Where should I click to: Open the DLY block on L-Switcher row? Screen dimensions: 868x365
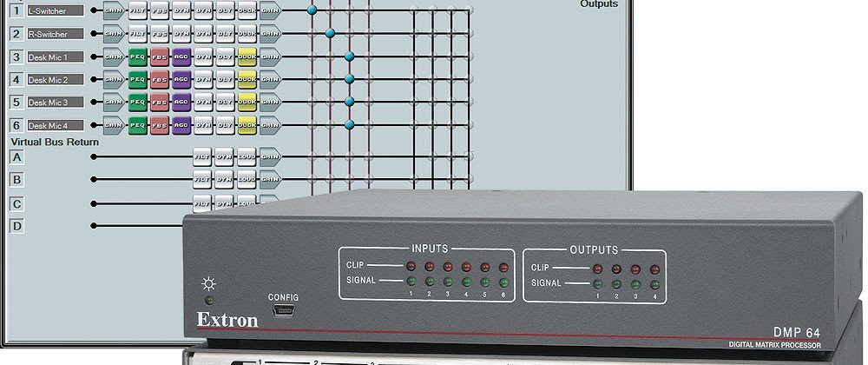click(226, 10)
